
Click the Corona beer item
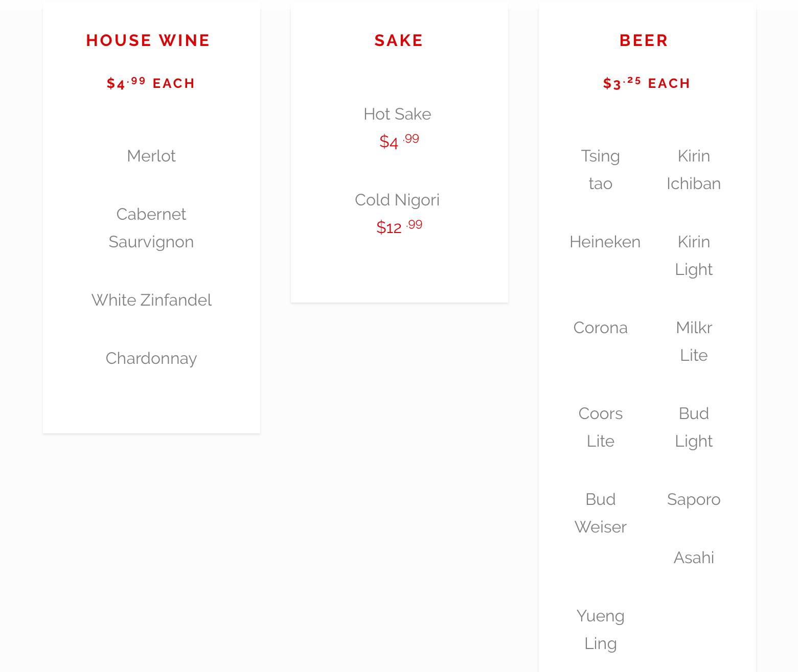tap(600, 328)
